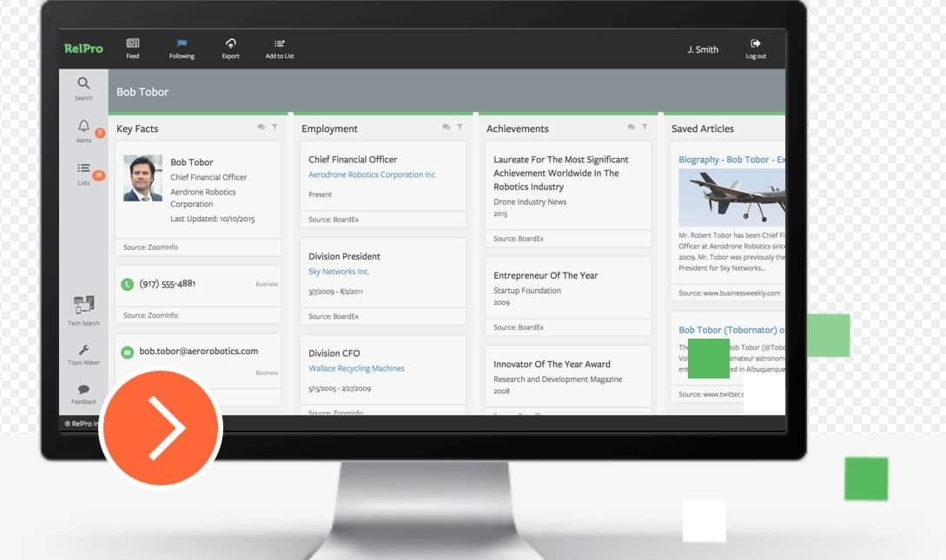Click the orange next arrow button

pyautogui.click(x=162, y=428)
